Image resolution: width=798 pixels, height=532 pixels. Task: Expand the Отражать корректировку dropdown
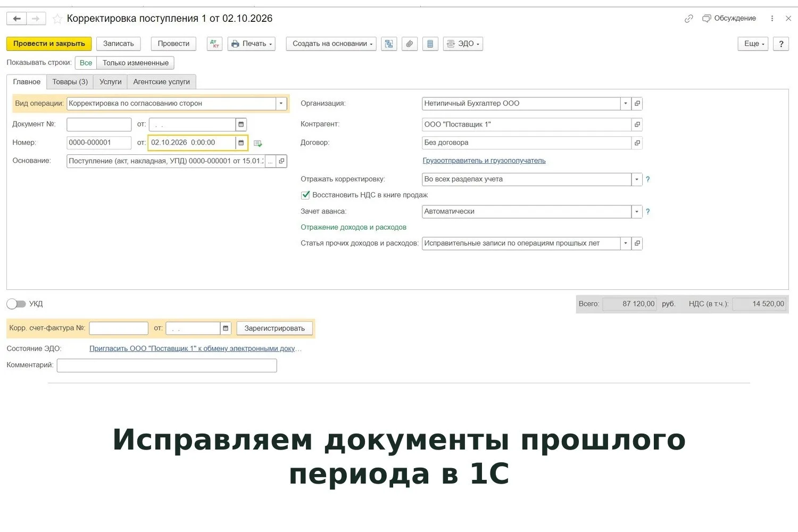coord(637,179)
